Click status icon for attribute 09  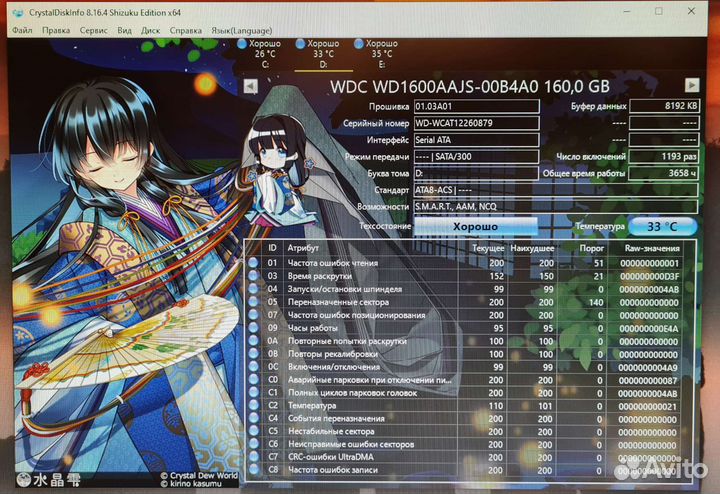tap(253, 327)
